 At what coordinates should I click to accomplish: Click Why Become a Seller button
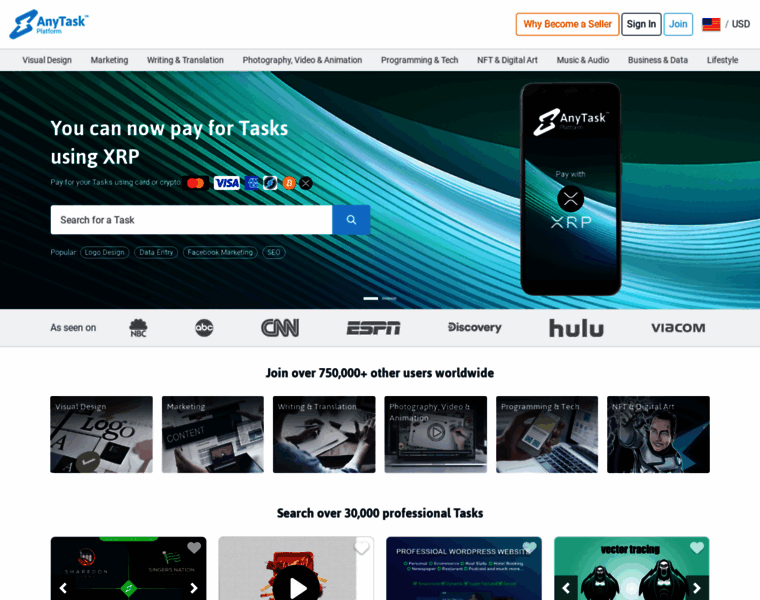click(568, 24)
